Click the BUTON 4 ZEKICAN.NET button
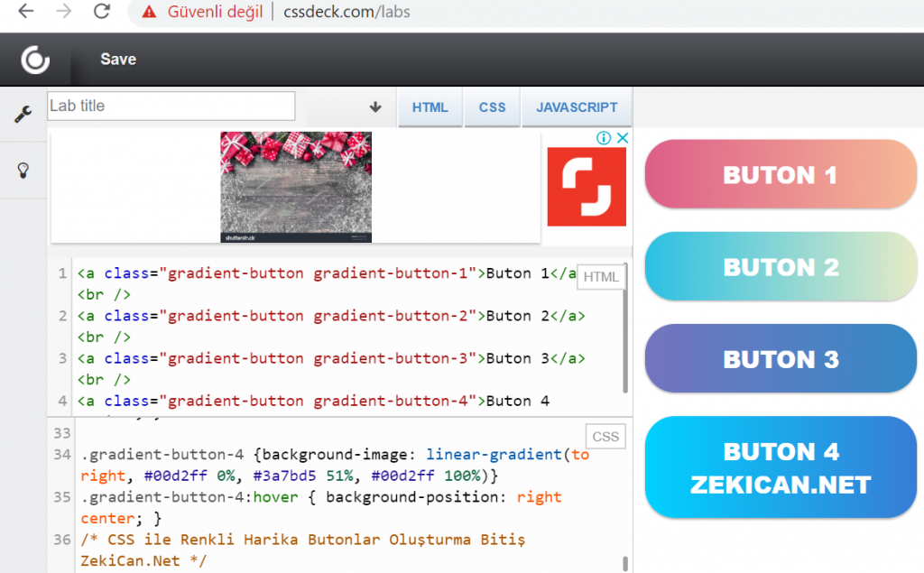This screenshot has height=573, width=924. [780, 467]
